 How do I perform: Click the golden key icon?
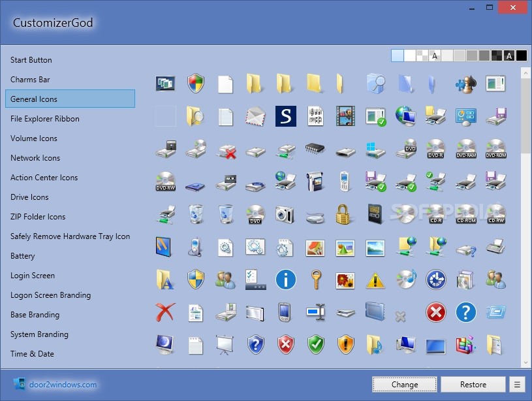pyautogui.click(x=317, y=278)
